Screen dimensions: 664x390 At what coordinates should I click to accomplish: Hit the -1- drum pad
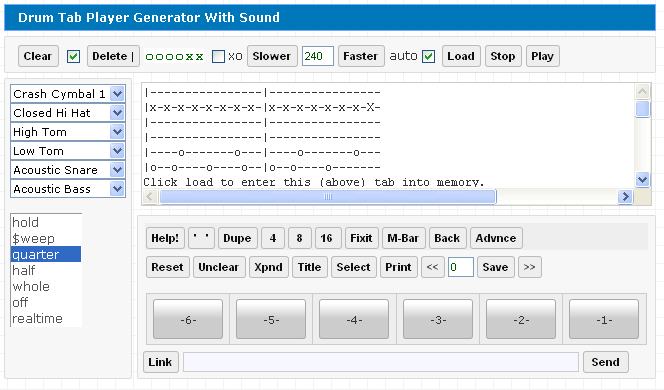603,319
